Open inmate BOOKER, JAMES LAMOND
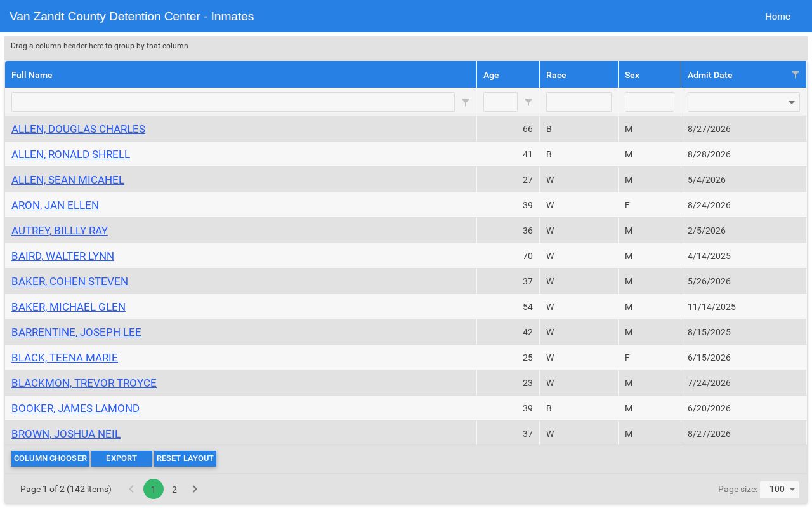 point(75,408)
